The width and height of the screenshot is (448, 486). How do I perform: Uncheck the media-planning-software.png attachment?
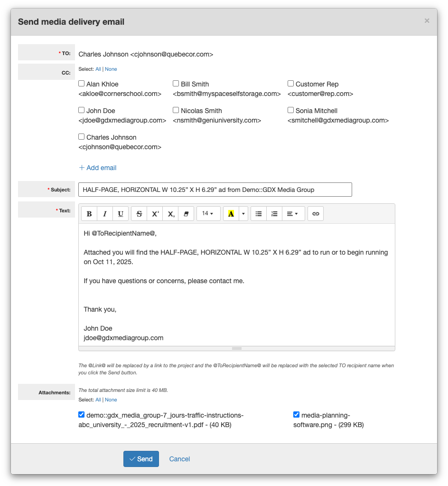point(297,415)
